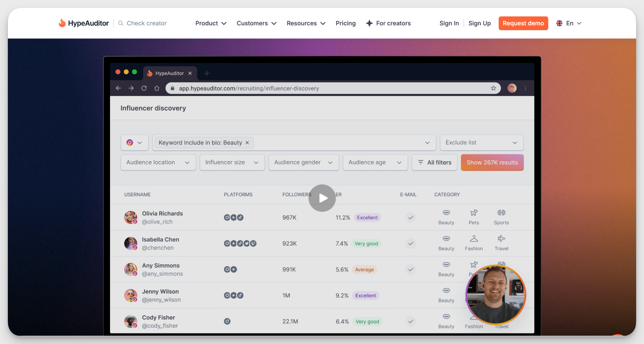Close the HypeAuditor browser tab

[x=190, y=73]
